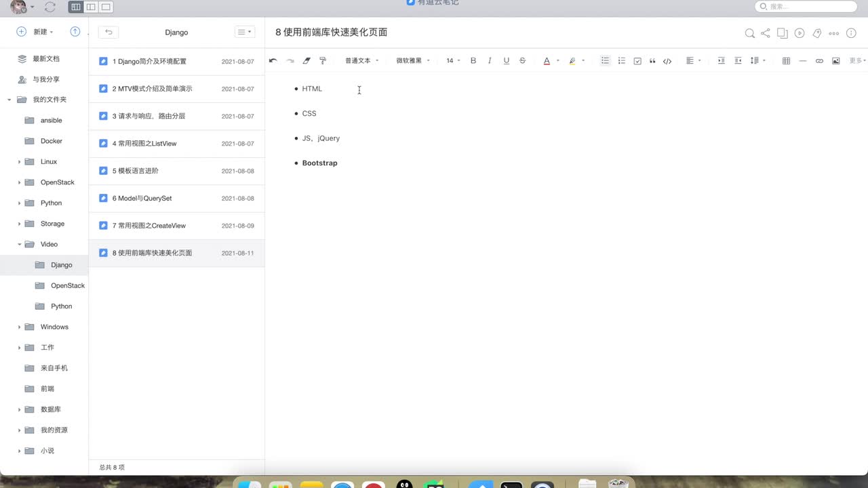Undo the last edit in the note toolbar
The width and height of the screenshot is (868, 488).
pos(273,61)
